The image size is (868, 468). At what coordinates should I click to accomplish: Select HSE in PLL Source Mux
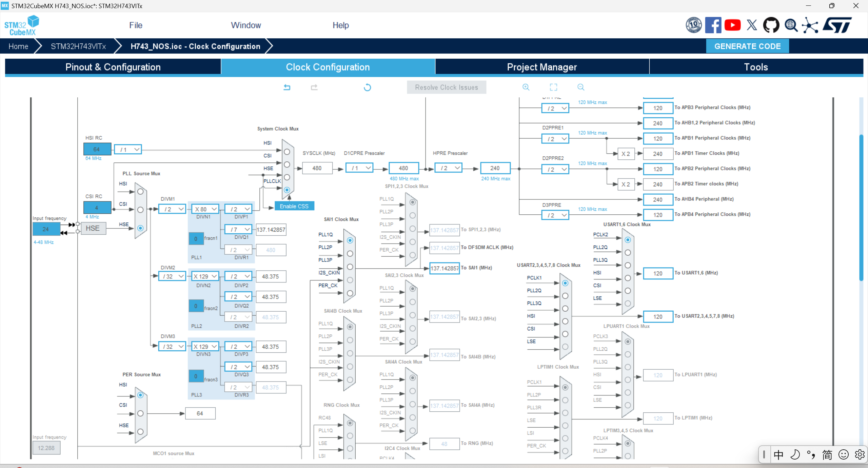[x=140, y=228]
